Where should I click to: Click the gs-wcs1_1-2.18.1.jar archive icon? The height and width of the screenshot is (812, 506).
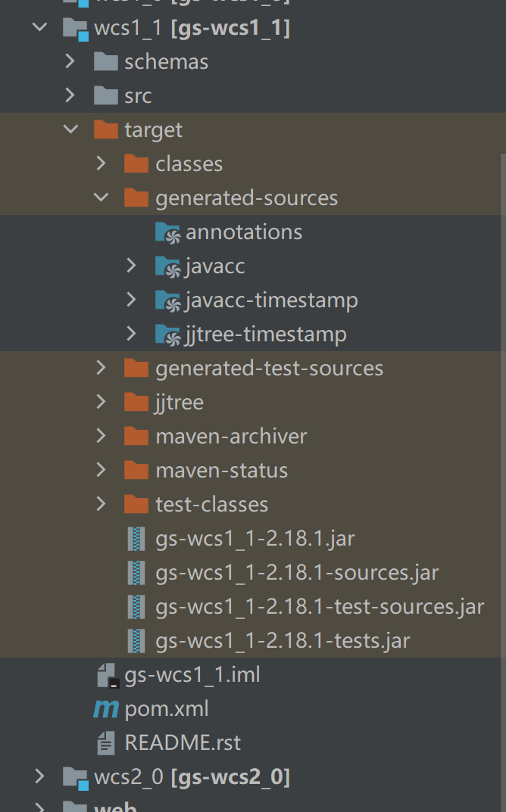(136, 539)
